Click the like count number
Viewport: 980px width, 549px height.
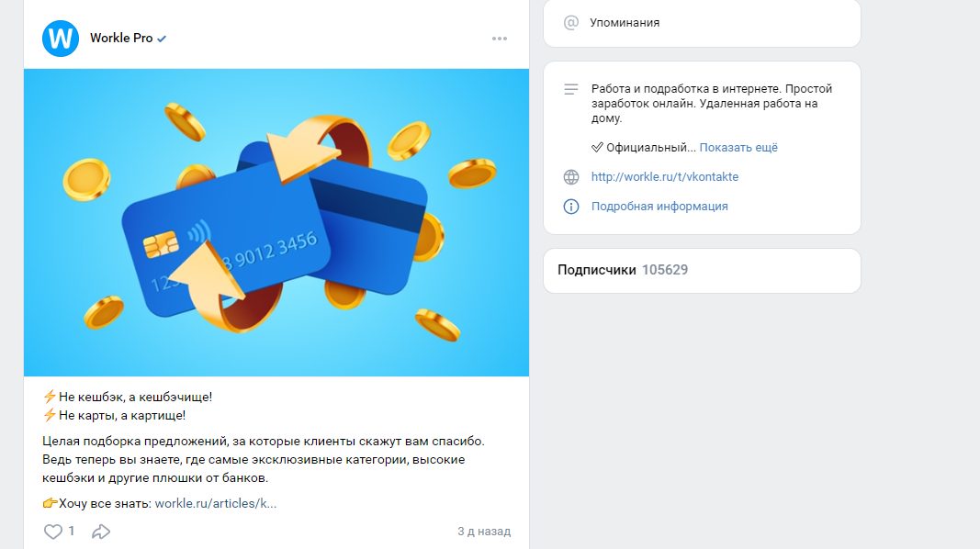click(72, 531)
